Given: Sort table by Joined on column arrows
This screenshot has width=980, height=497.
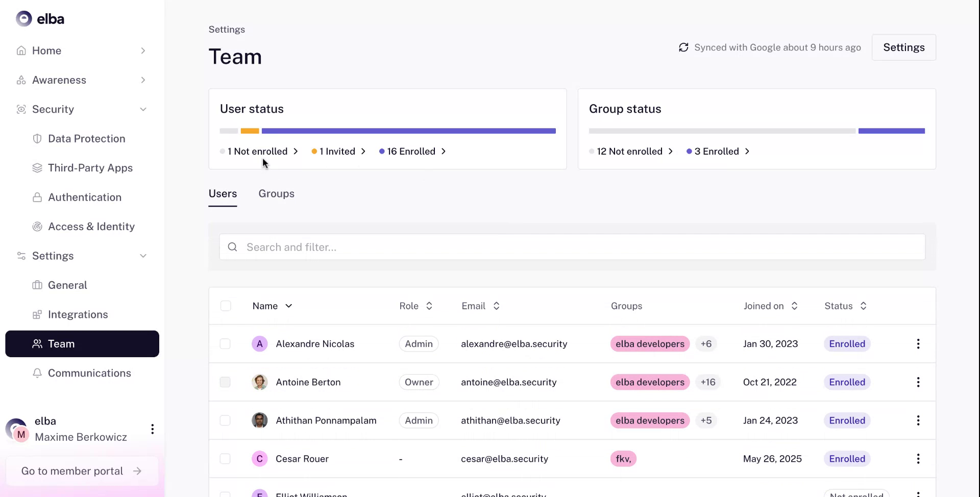Looking at the screenshot, I should pyautogui.click(x=794, y=306).
